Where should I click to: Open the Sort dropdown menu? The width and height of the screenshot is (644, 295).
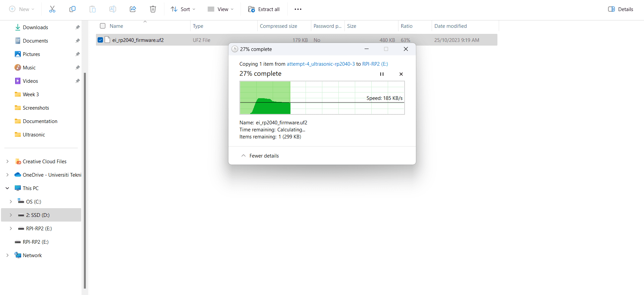click(x=183, y=9)
